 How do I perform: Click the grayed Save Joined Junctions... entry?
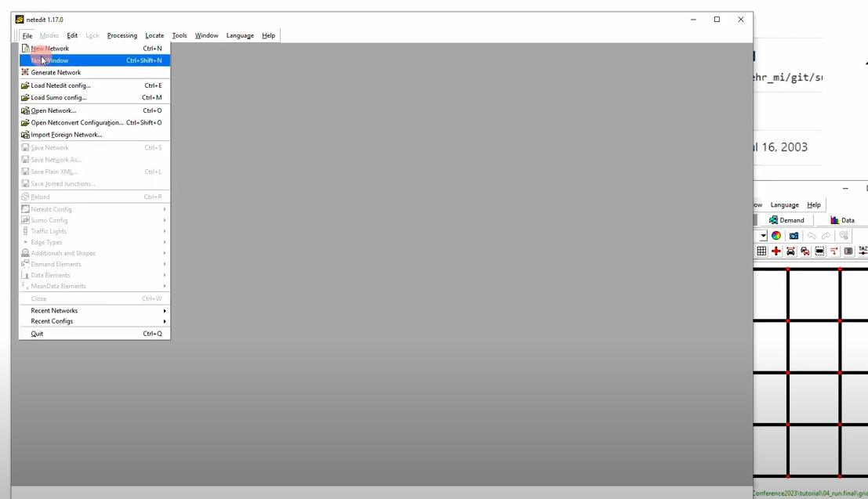95,183
